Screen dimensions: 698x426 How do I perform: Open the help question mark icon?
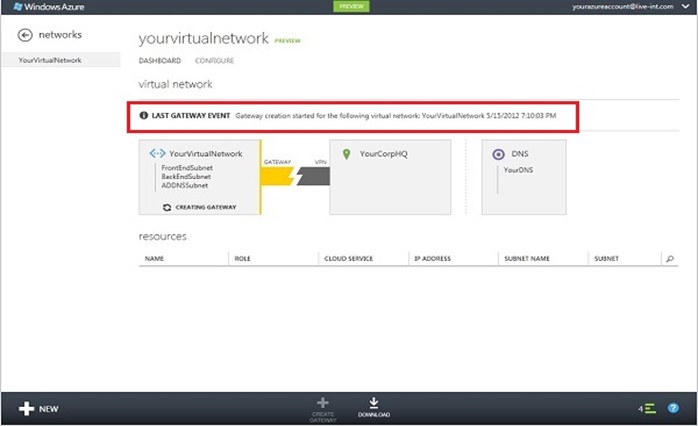tap(673, 408)
